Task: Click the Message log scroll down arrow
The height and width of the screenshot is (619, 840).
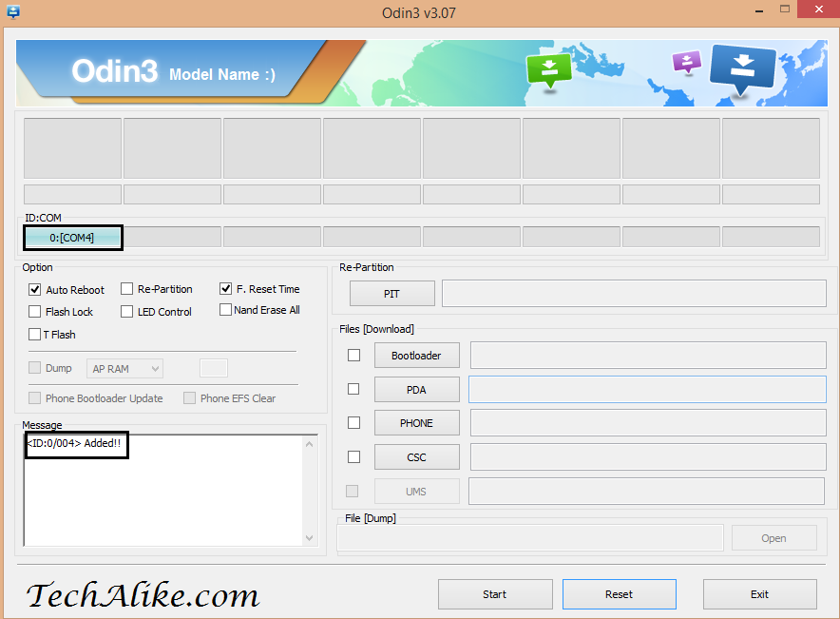Action: (309, 537)
